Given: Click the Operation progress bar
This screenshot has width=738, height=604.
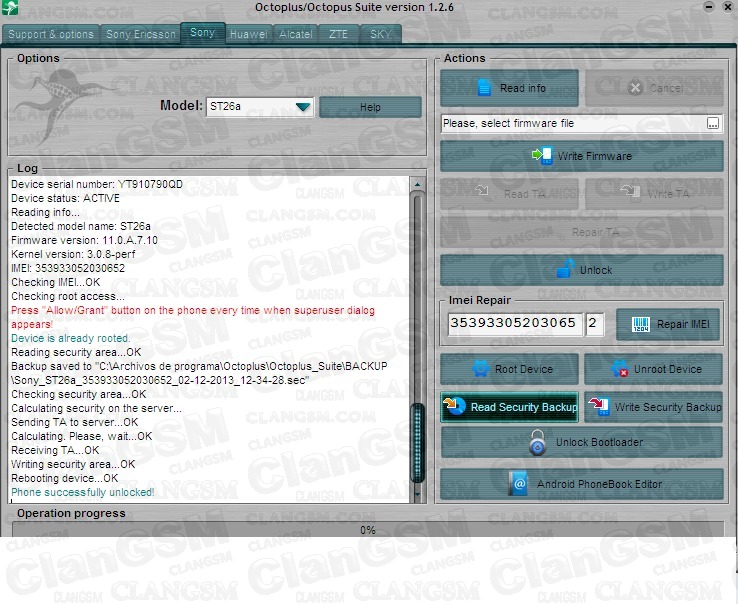Looking at the screenshot, I should pyautogui.click(x=368, y=530).
